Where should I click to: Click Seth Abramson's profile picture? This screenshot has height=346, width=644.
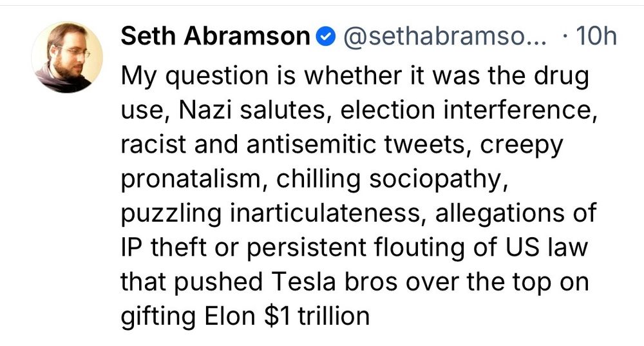(x=67, y=57)
